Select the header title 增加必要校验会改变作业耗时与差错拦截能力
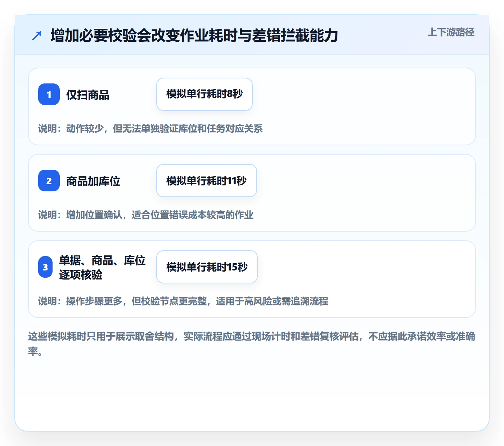Image resolution: width=504 pixels, height=446 pixels. coord(194,36)
